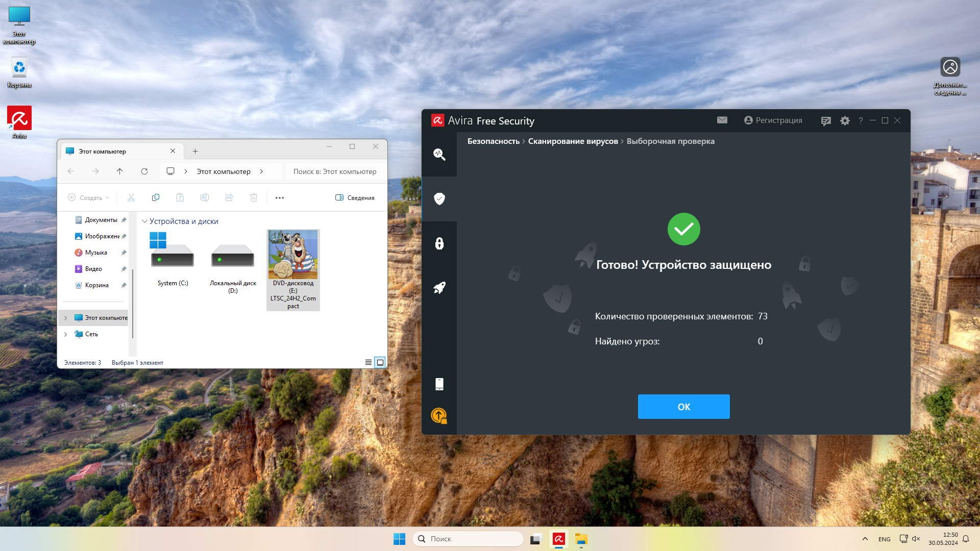Open the Avira mail envelope icon

coord(722,120)
